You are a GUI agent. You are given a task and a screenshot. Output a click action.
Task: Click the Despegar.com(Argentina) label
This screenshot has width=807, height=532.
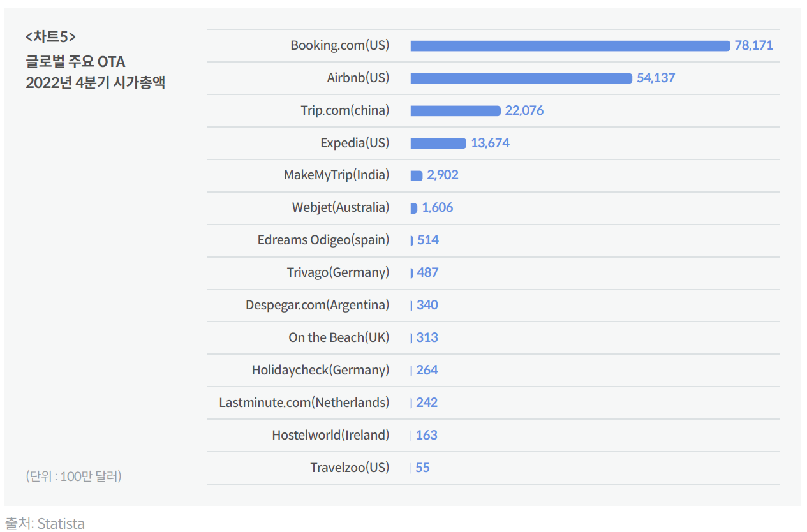pyautogui.click(x=317, y=305)
